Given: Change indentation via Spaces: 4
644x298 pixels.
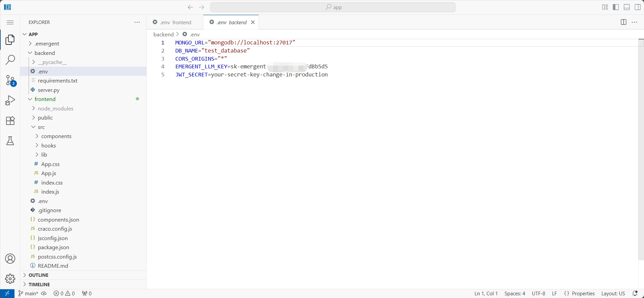Looking at the screenshot, I should [515, 294].
